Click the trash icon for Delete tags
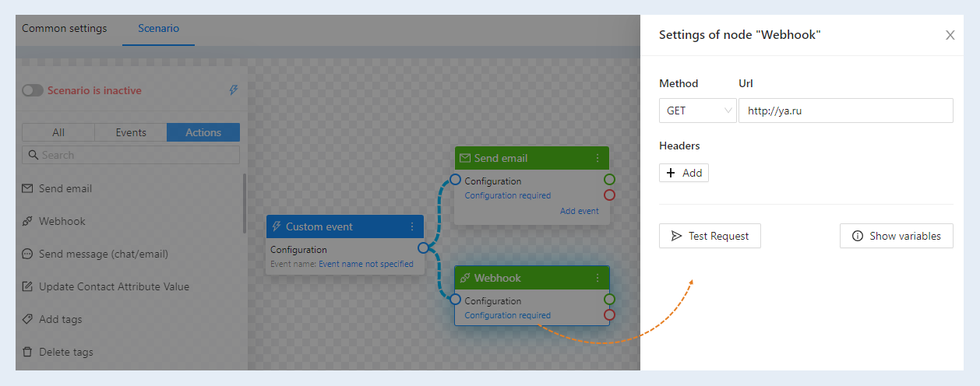980x386 pixels. (x=27, y=352)
